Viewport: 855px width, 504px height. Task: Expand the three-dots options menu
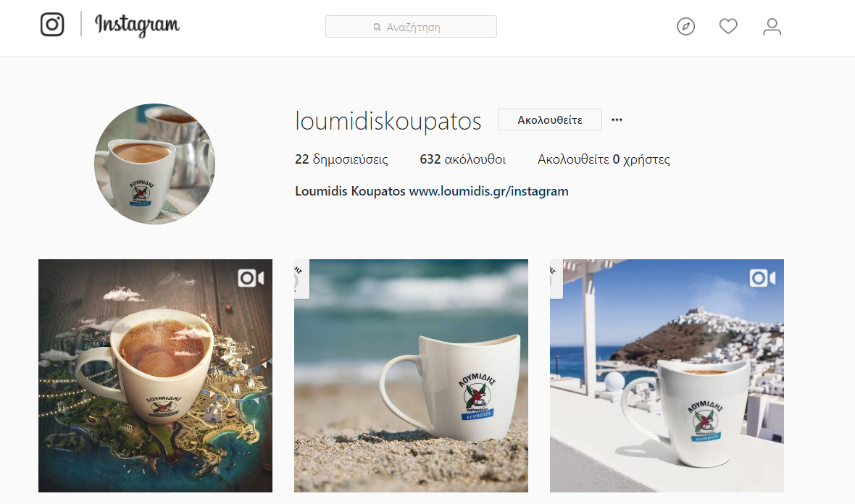(x=617, y=120)
